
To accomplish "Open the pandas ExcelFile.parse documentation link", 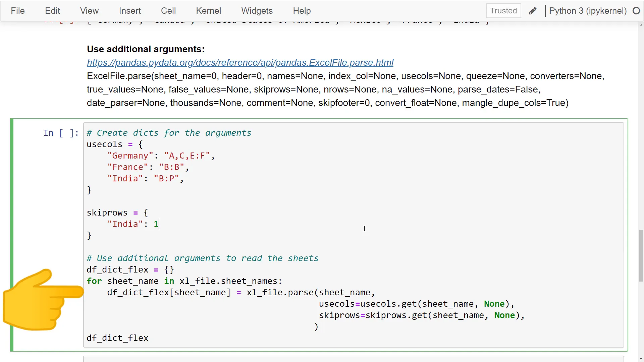I will [x=240, y=63].
